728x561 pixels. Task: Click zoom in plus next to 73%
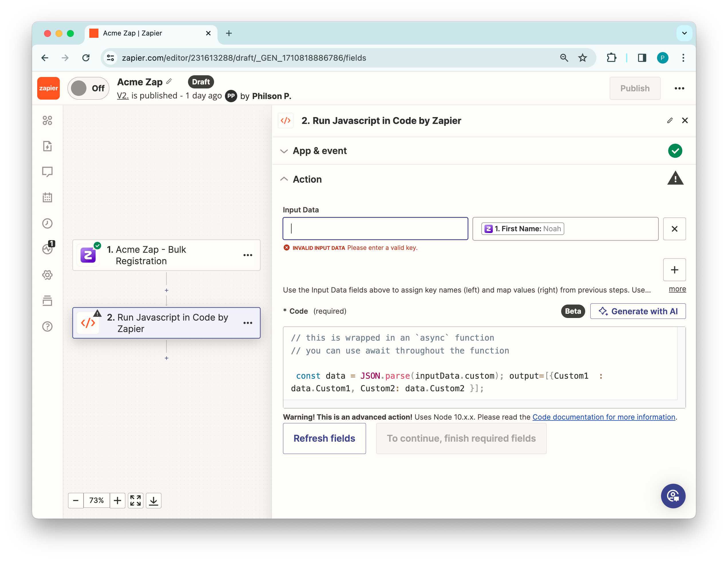click(x=117, y=500)
